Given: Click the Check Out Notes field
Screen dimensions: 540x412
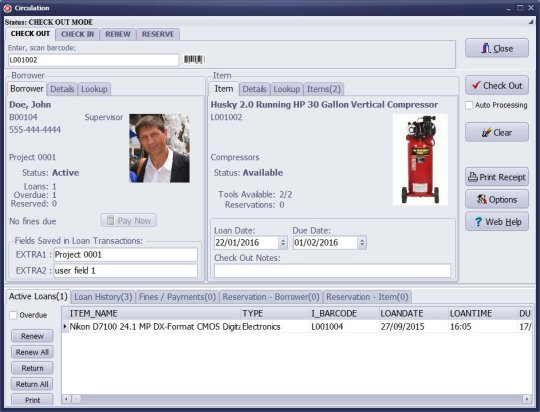Looking at the screenshot, I should pos(332,270).
